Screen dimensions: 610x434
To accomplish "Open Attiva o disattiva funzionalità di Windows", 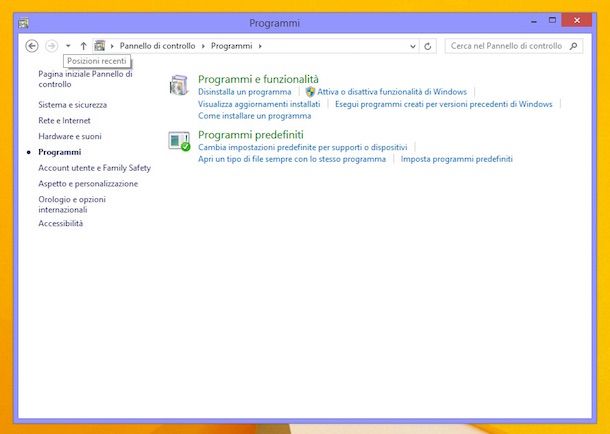I will [392, 92].
